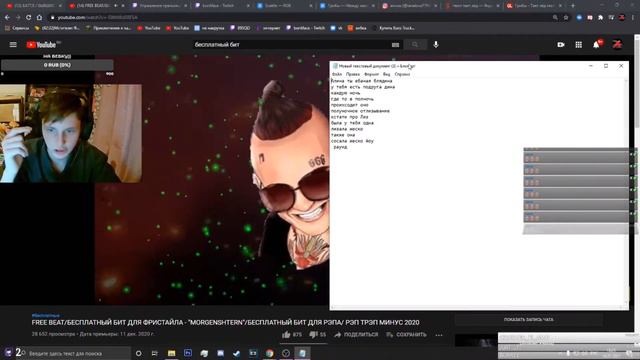The height and width of the screenshot is (360, 640).
Task: Switch to the last 'Грибы - Тает лёд' browser tab
Action: (x=535, y=6)
